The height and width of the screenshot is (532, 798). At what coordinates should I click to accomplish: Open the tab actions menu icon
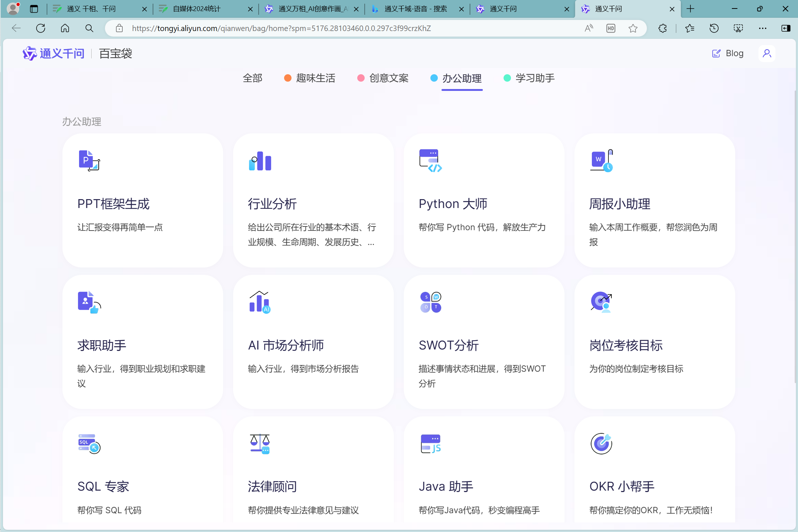click(34, 9)
